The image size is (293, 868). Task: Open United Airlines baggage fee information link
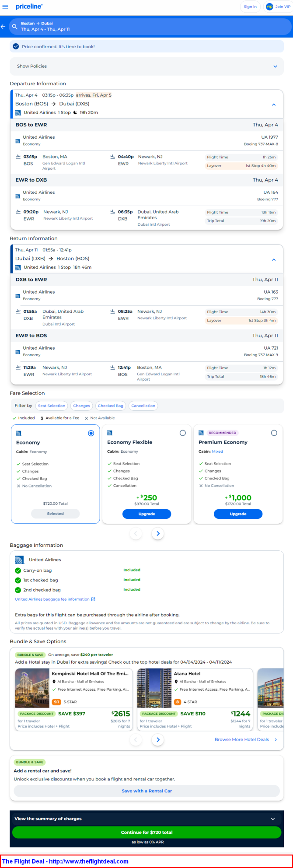pyautogui.click(x=52, y=599)
